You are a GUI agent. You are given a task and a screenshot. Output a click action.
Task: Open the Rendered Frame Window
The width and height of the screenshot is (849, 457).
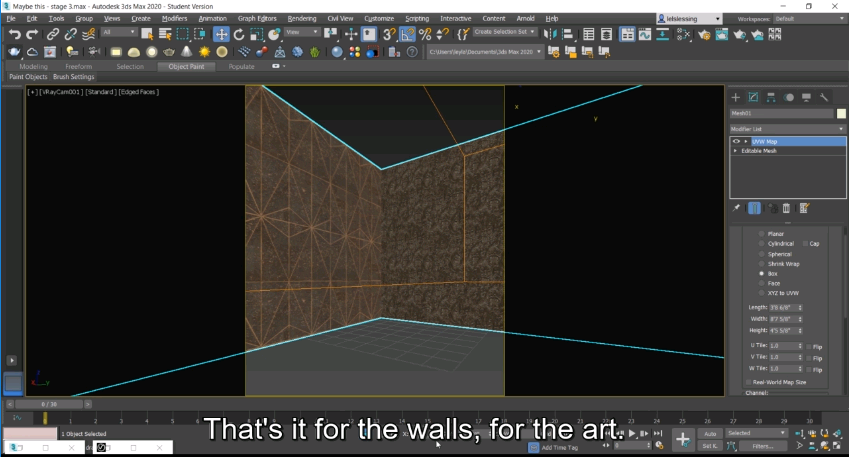[722, 35]
